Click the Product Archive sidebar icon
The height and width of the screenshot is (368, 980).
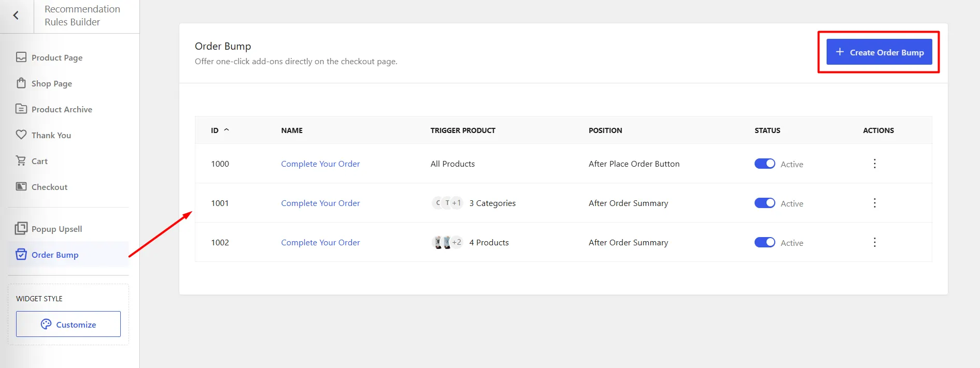[x=21, y=109]
